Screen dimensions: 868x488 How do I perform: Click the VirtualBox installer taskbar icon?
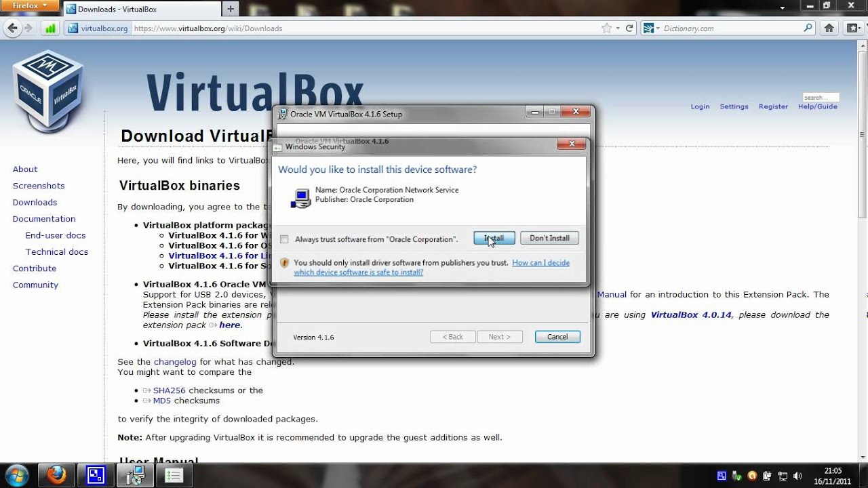[x=135, y=475]
